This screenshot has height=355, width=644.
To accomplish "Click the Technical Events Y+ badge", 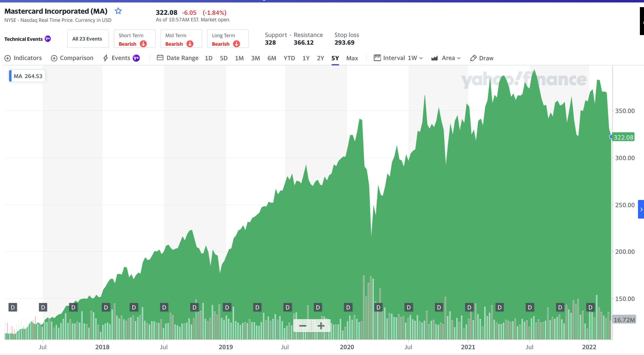I will click(x=48, y=39).
